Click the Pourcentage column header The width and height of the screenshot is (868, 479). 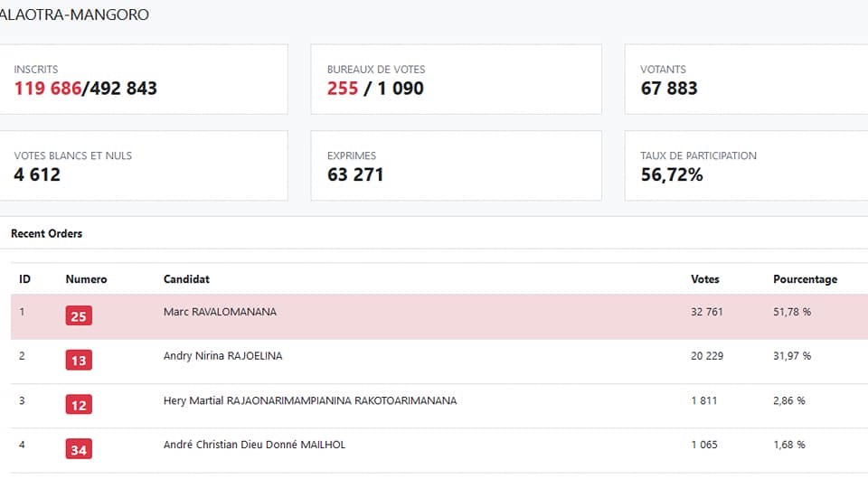[x=805, y=279]
